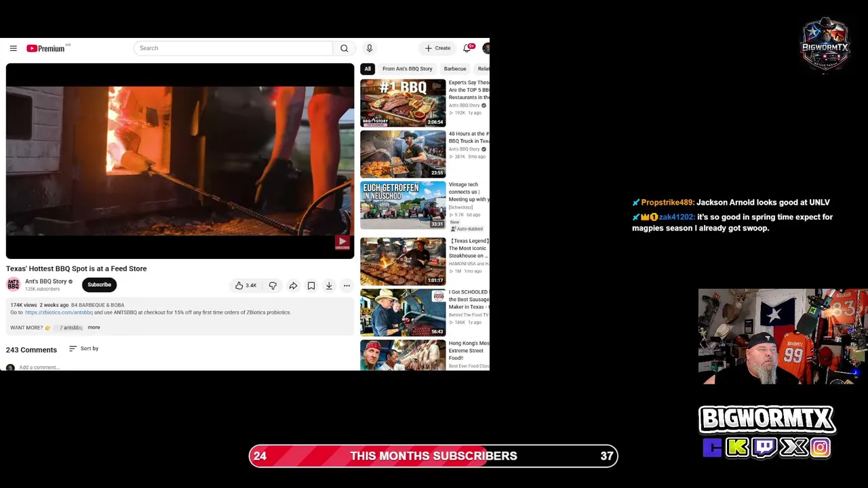Click the X icon in stream overlay

tap(793, 447)
